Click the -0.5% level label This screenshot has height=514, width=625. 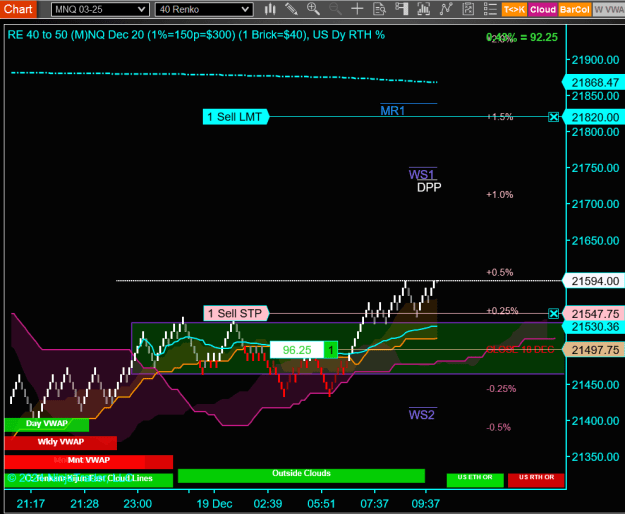click(x=498, y=428)
